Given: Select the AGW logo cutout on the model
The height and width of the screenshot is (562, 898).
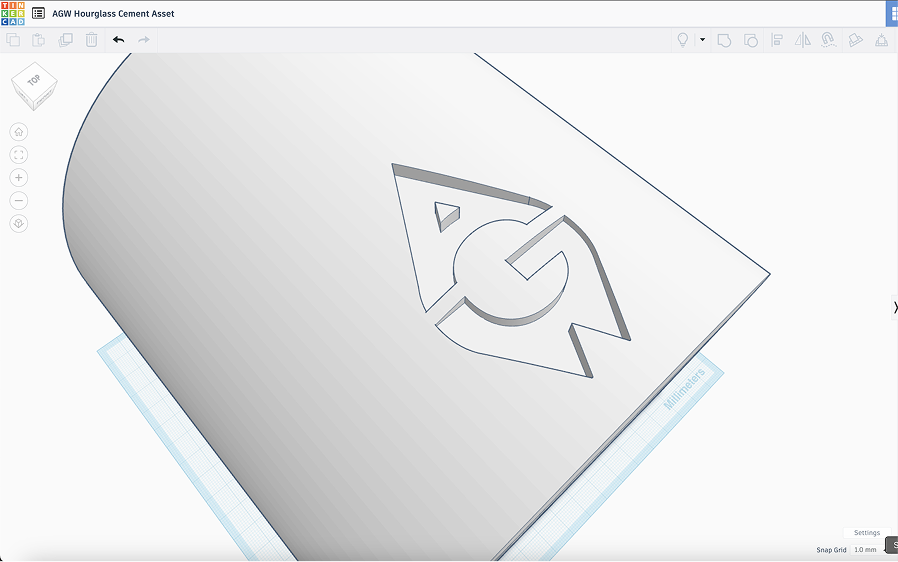Looking at the screenshot, I should (x=510, y=269).
